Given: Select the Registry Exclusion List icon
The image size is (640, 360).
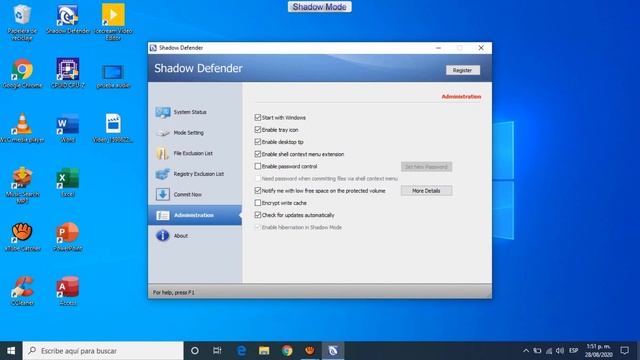Looking at the screenshot, I should [162, 174].
